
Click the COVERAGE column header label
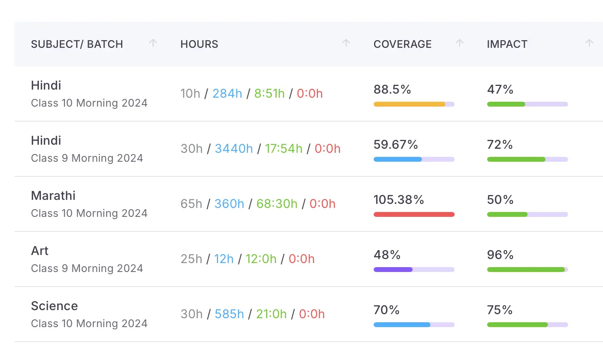pyautogui.click(x=402, y=44)
